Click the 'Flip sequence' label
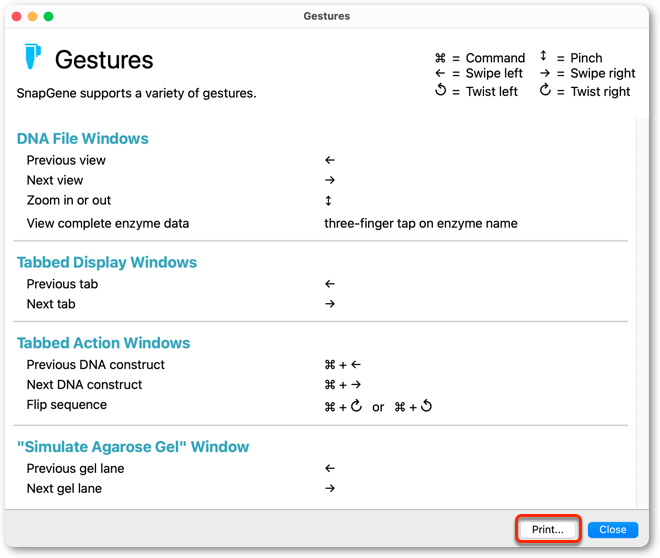 click(x=67, y=405)
